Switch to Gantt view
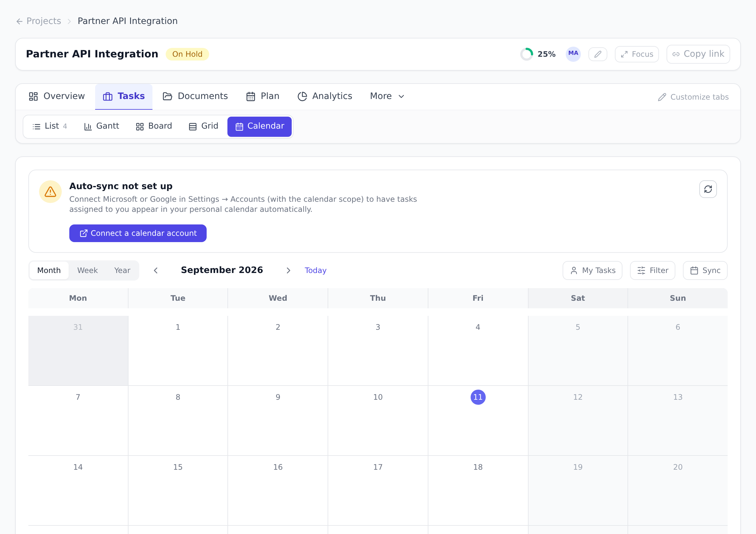This screenshot has width=756, height=534. 102,126
